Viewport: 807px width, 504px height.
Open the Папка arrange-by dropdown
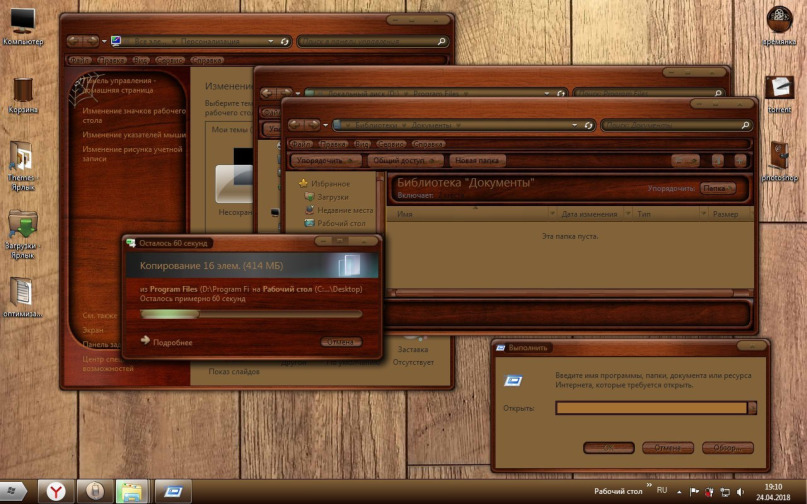717,188
